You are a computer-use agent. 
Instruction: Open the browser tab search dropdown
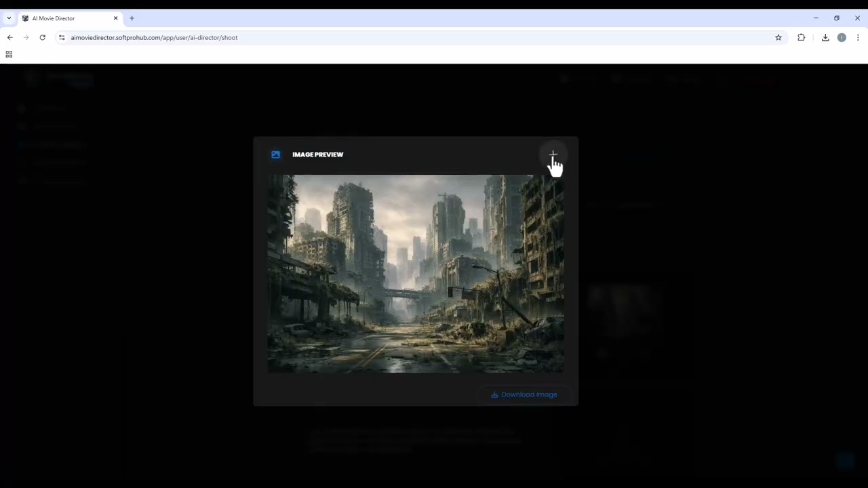[x=9, y=18]
